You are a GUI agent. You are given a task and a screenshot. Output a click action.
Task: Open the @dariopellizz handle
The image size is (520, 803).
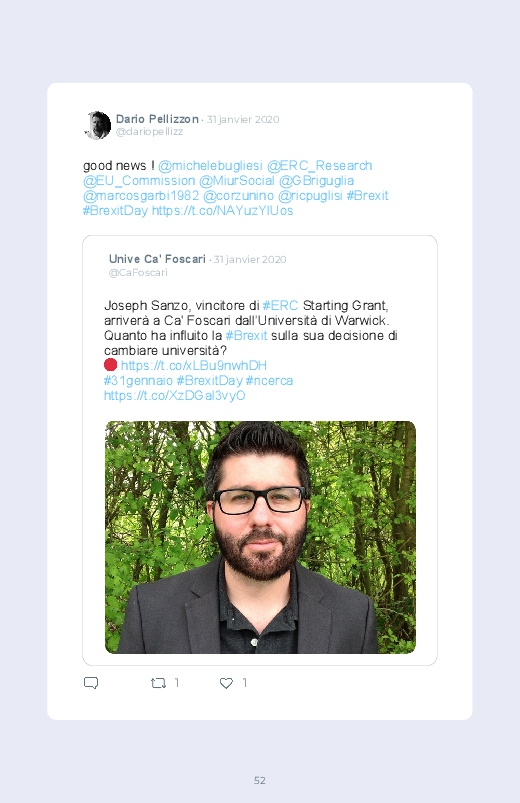tap(149, 132)
